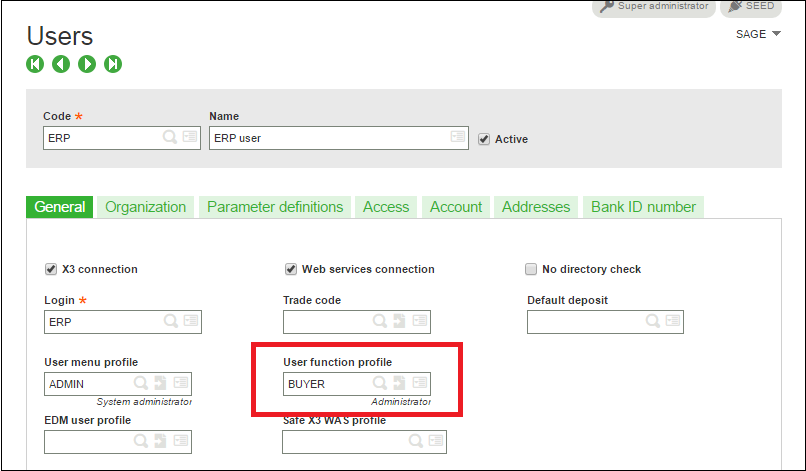
Task: Click search icon in Default deposit field
Action: 653,321
